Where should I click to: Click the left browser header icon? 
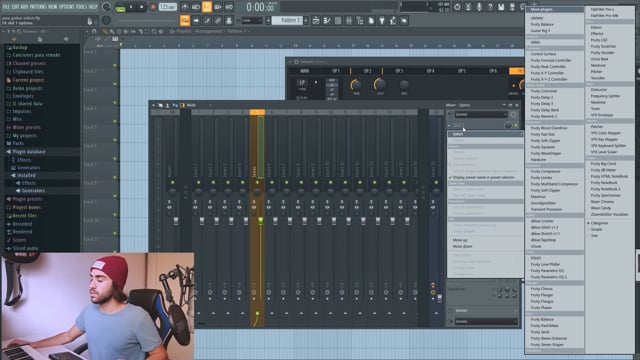[x=14, y=39]
